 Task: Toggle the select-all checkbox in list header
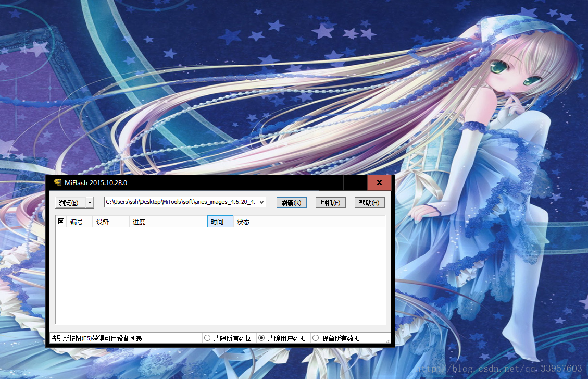point(61,222)
